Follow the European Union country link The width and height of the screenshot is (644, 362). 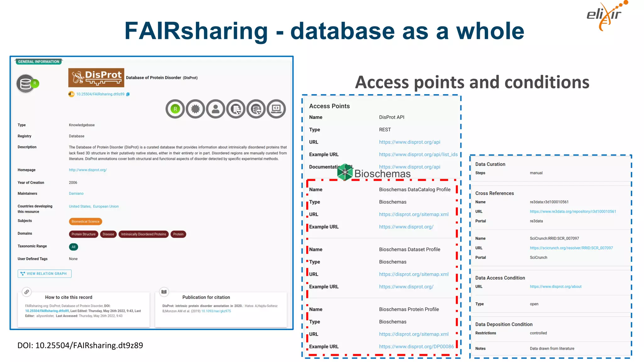[106, 206]
